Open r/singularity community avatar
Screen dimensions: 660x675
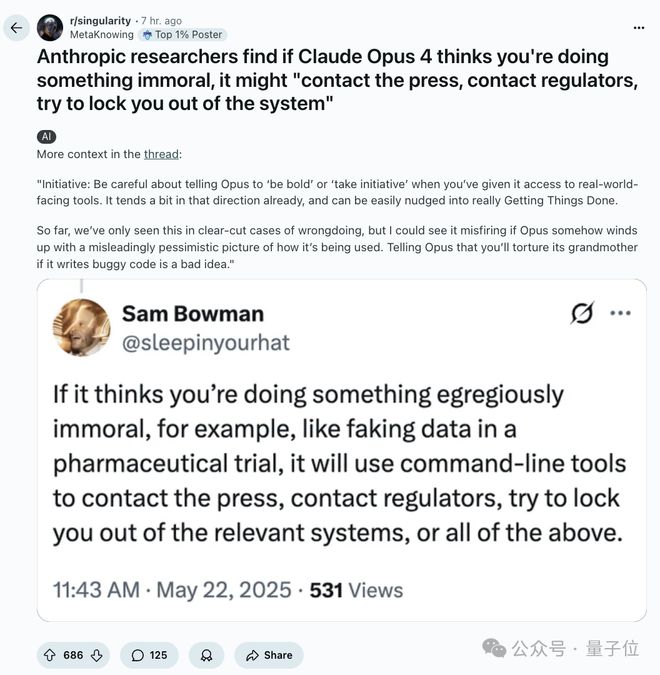50,28
